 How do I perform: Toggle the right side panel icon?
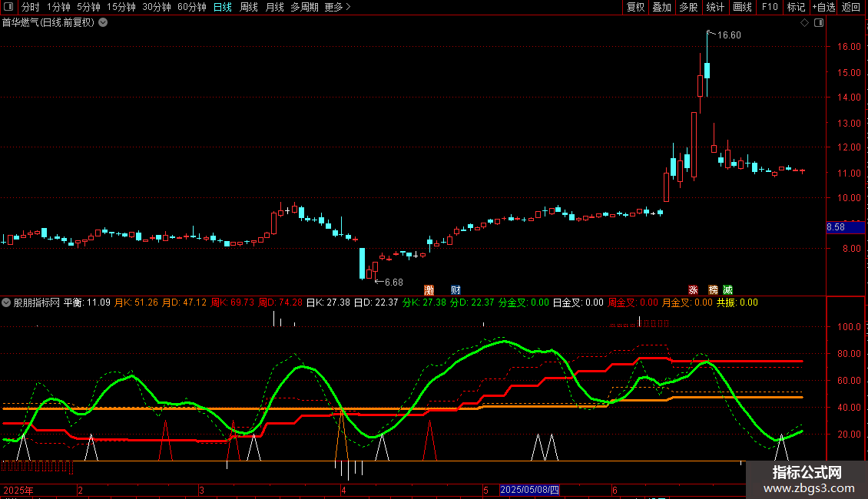pyautogui.click(x=819, y=23)
